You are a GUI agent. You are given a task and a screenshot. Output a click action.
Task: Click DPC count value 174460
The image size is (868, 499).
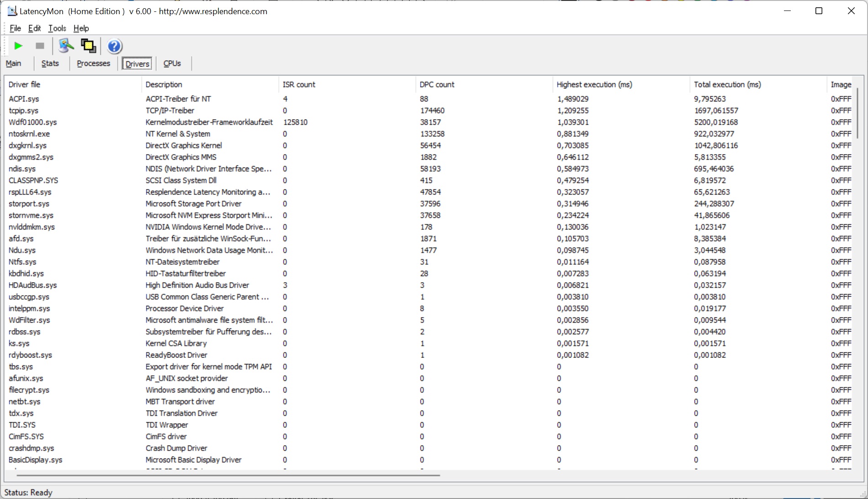pos(432,110)
